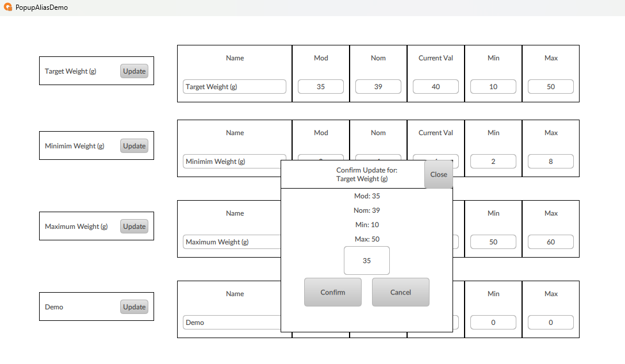The height and width of the screenshot is (364, 625).
Task: Click Update button for Maximum Weight (g)
Action: 135,227
